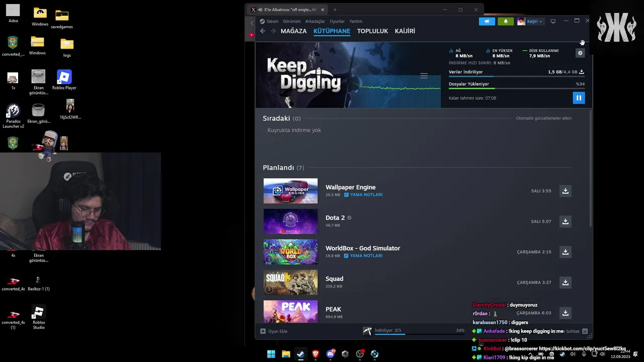Open the Görünüm menu
644x362 pixels.
click(292, 21)
